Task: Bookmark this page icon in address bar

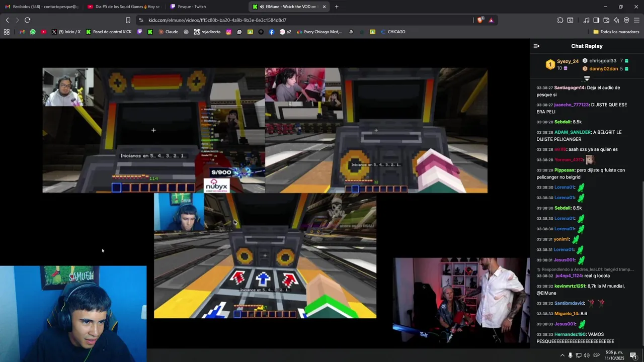Action: click(x=128, y=20)
